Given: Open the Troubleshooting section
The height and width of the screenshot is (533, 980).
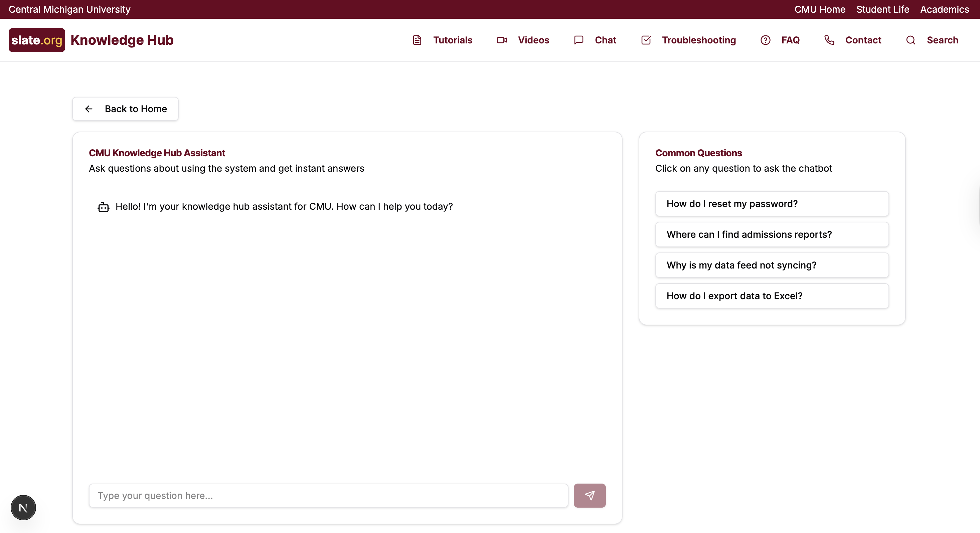Looking at the screenshot, I should click(x=689, y=40).
